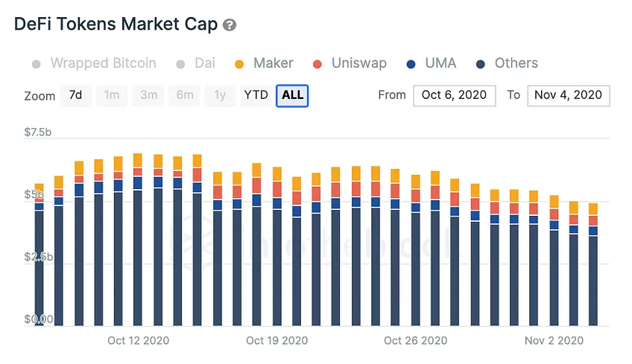Click the Nov 2 2020 axis label
This screenshot has height=364, width=632.
coord(554,341)
